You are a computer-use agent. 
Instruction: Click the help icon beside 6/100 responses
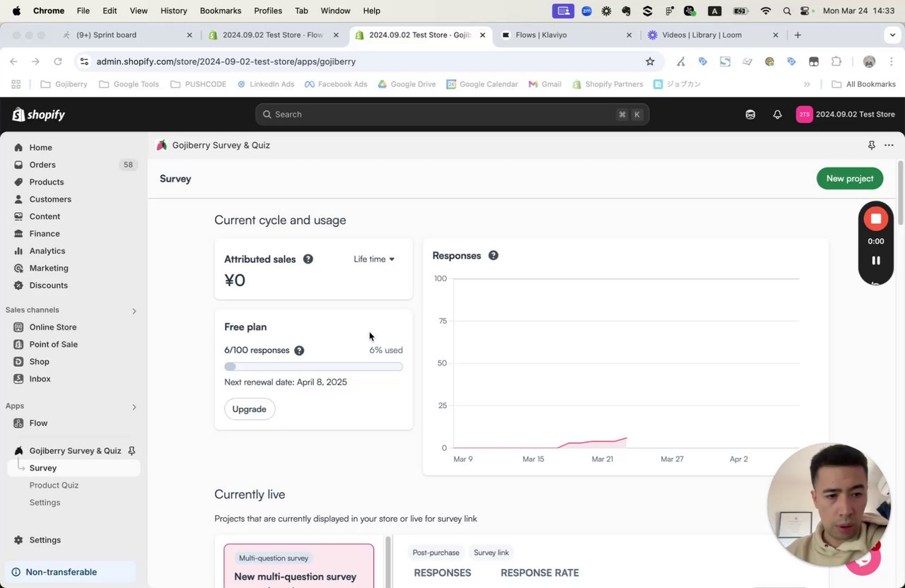pyautogui.click(x=299, y=351)
